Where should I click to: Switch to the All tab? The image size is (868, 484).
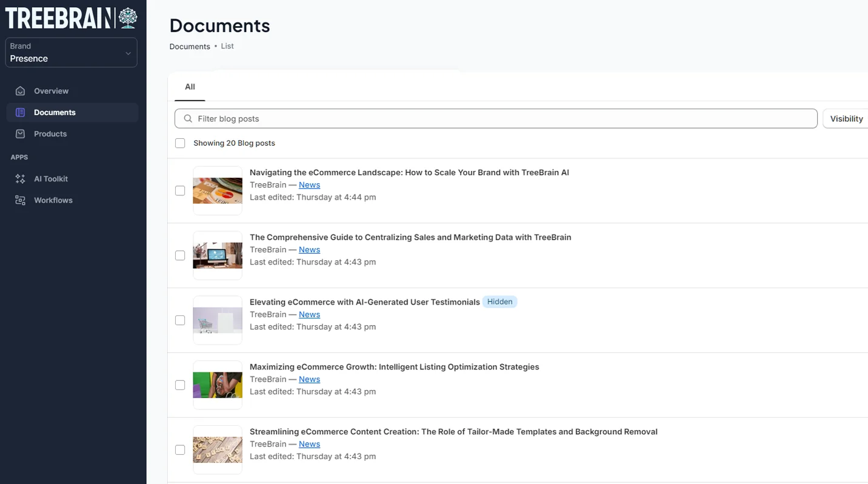[189, 86]
